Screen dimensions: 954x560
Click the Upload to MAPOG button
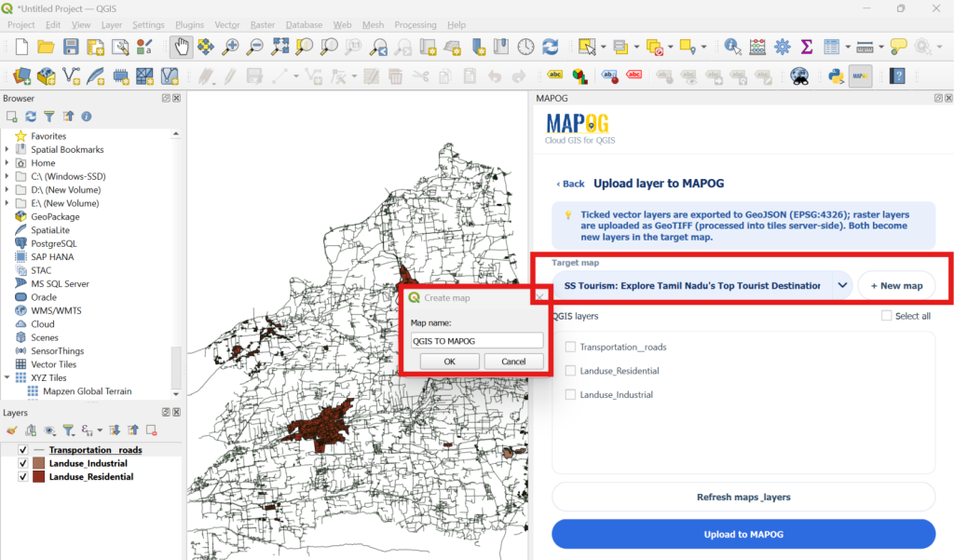tap(743, 534)
